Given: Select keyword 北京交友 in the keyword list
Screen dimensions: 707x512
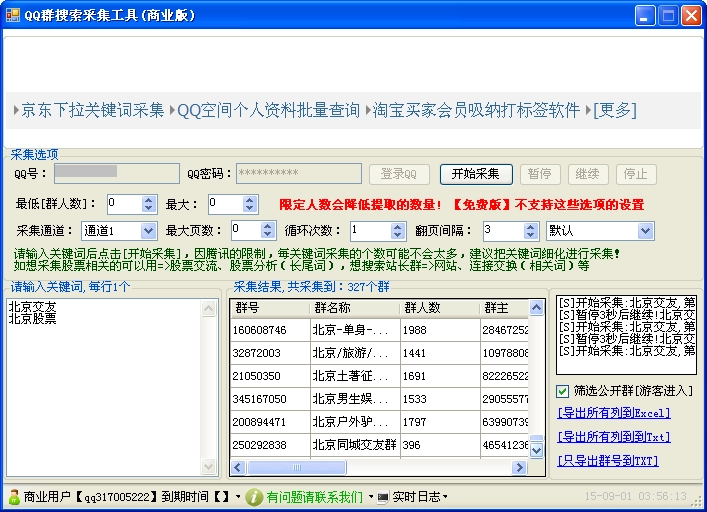Looking at the screenshot, I should (x=32, y=306).
